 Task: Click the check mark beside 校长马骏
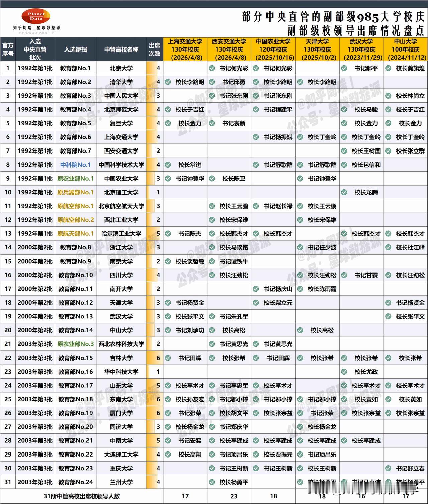pyautogui.click(x=344, y=109)
